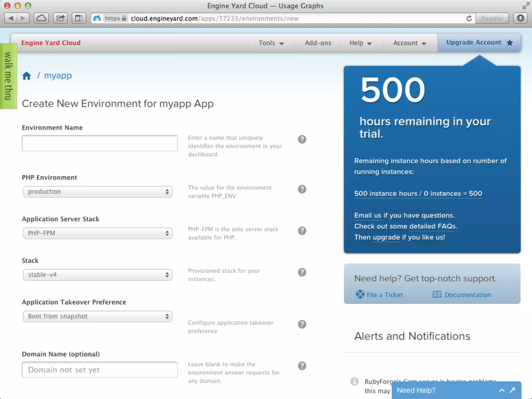The height and width of the screenshot is (399, 532).
Task: Click help icon beside Environment Name
Action: point(302,139)
